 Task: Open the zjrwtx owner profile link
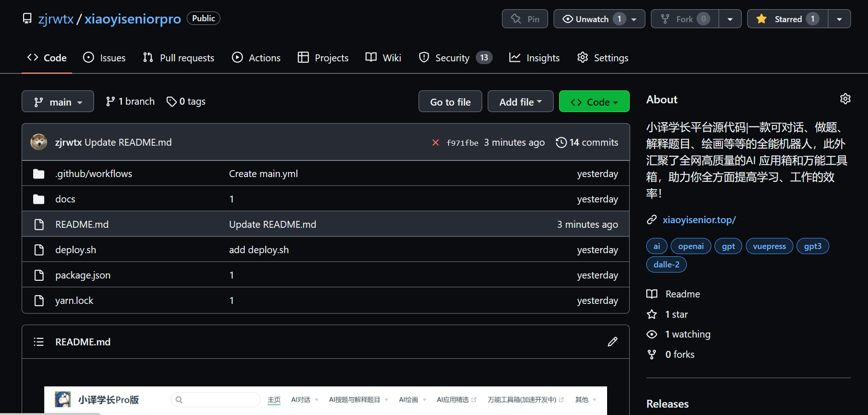[x=56, y=19]
